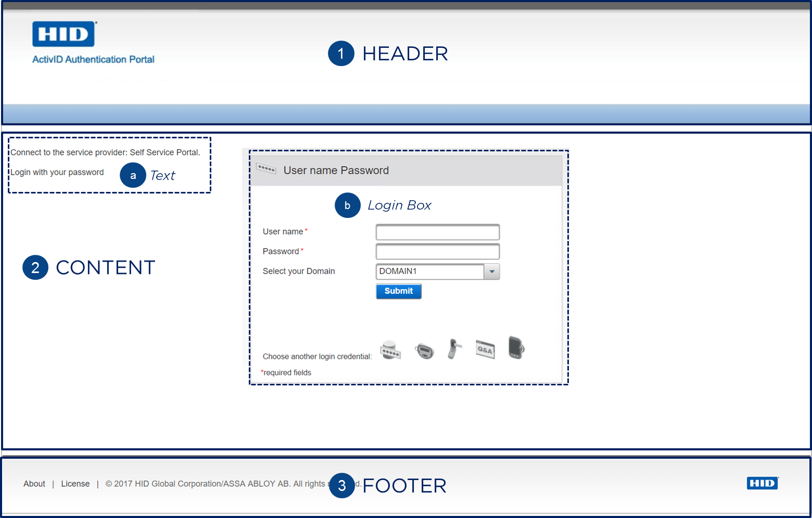Expand the Select your Domain dropdown arrow
The width and height of the screenshot is (812, 518).
click(x=492, y=271)
